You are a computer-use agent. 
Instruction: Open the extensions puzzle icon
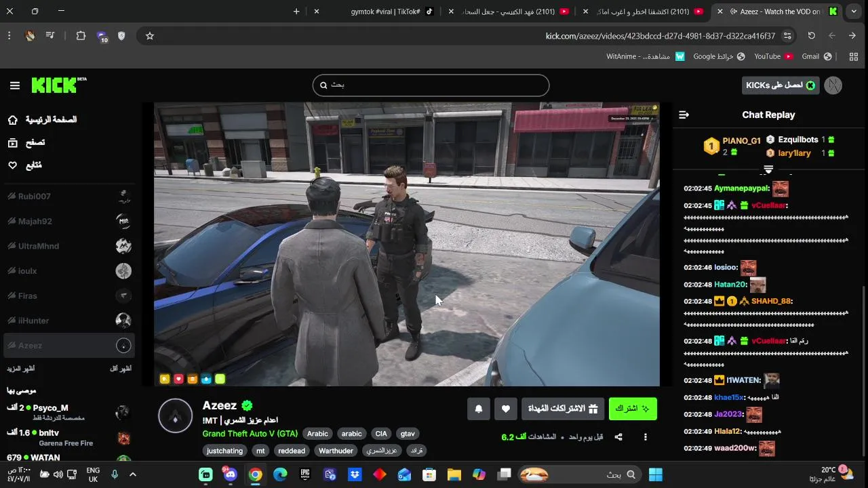[x=81, y=36]
